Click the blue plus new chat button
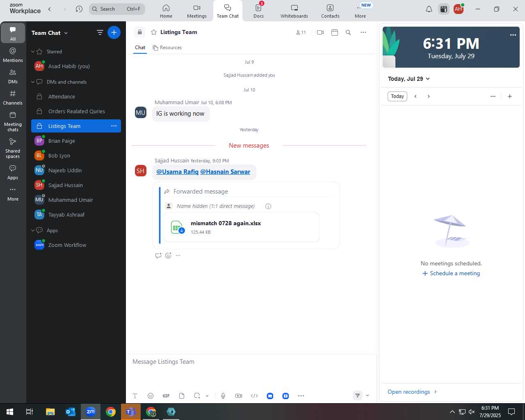 114,32
